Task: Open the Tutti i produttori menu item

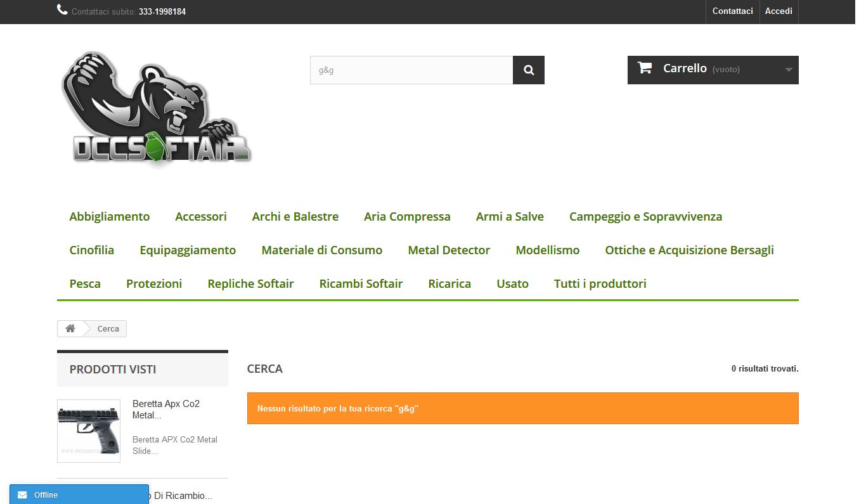Action: coord(600,283)
